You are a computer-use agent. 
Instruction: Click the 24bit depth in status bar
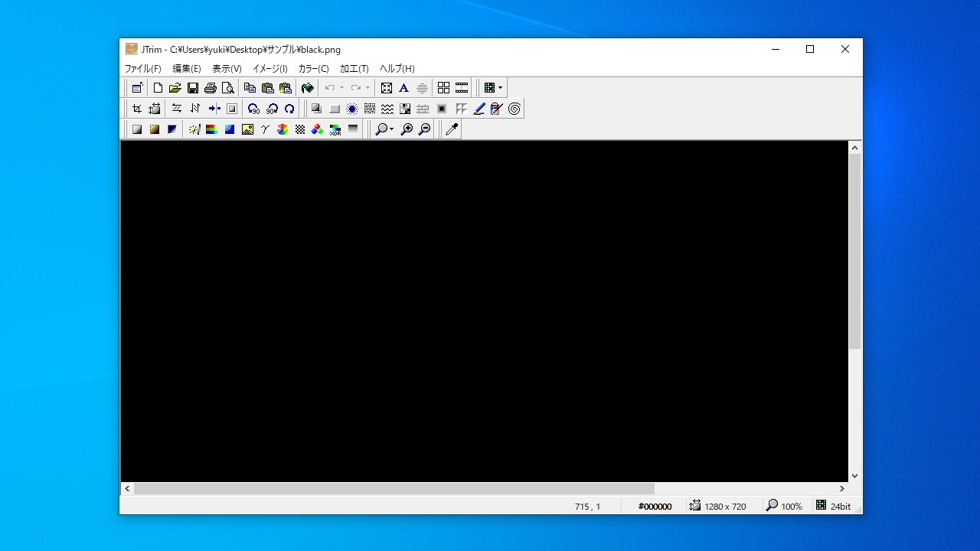[x=841, y=507]
